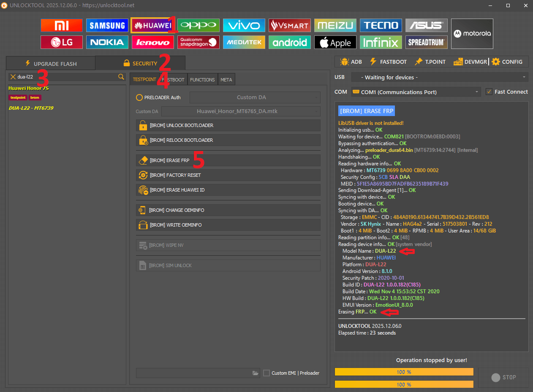Screen dimensions: 533x392
Task: Clear model search with the X icon
Action: point(13,77)
